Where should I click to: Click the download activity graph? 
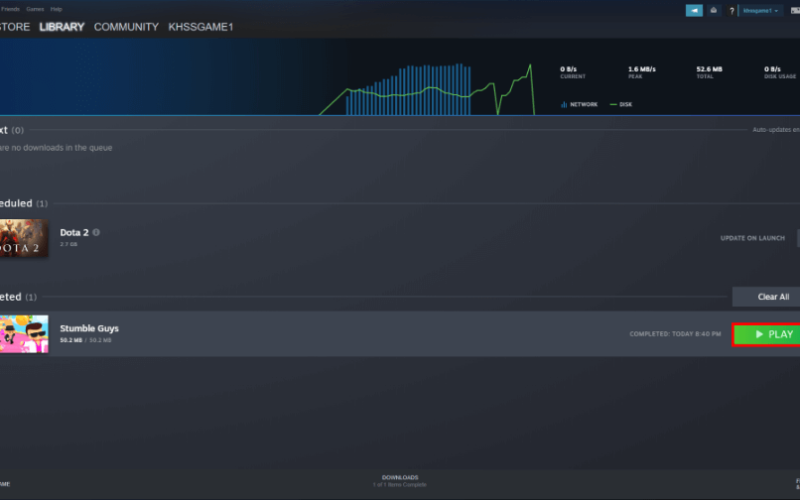point(426,89)
